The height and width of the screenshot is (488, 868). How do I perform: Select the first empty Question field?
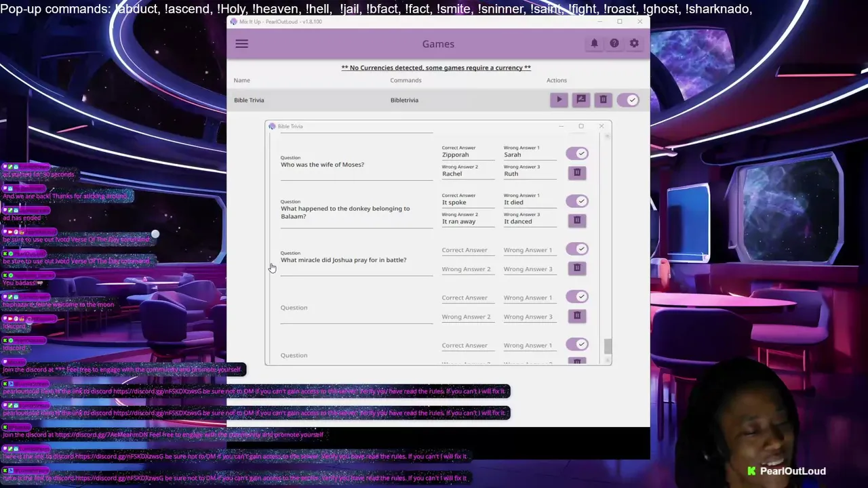(357, 309)
